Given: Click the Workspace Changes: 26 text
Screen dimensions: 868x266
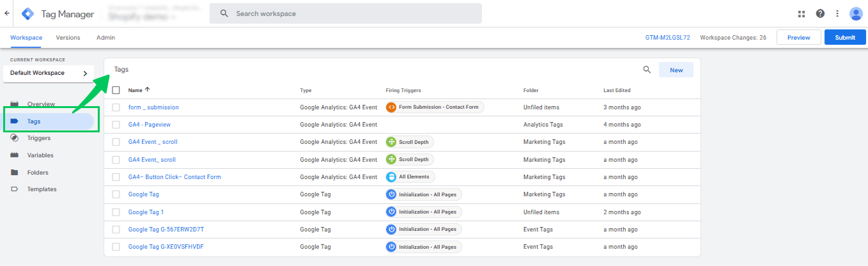Looking at the screenshot, I should 733,38.
